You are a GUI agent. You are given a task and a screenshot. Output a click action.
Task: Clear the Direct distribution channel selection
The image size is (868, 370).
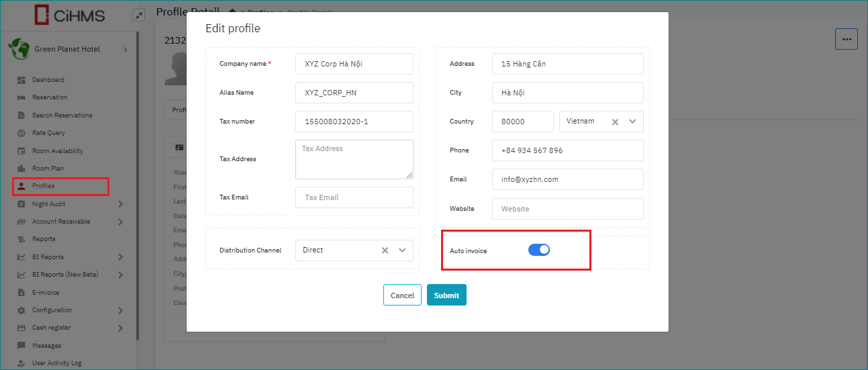[385, 250]
